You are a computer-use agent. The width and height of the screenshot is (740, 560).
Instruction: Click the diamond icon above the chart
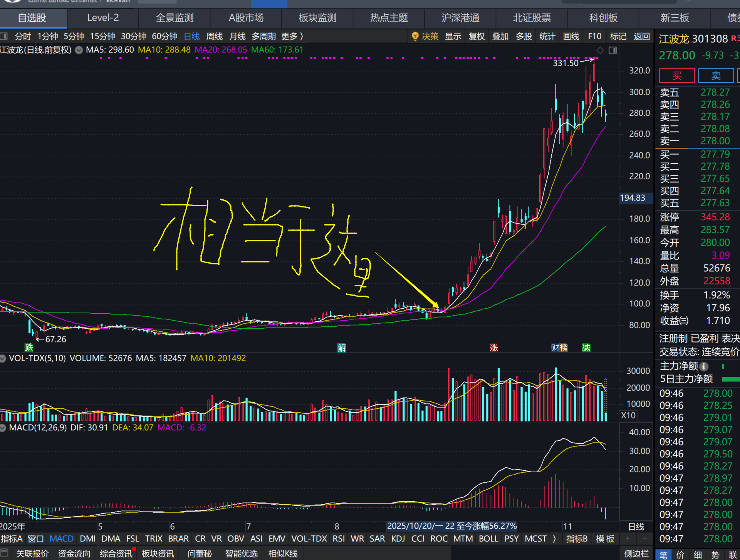[600, 50]
